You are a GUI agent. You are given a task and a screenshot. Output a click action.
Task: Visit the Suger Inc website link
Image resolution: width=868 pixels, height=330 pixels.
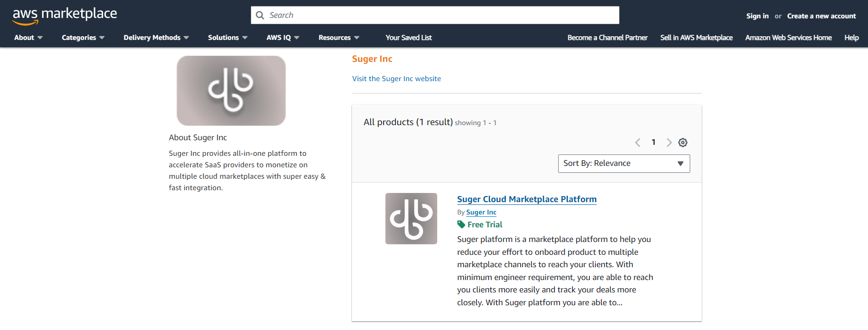(396, 79)
